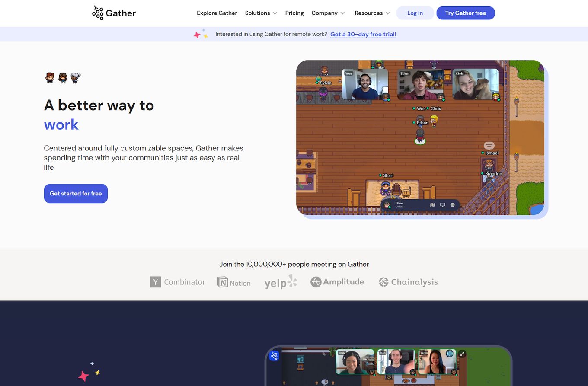Click the Gather logo in the header

(114, 13)
